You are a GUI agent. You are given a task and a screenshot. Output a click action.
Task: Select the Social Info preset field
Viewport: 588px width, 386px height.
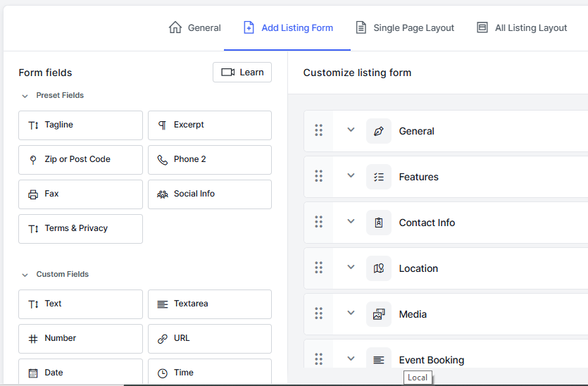[209, 194]
